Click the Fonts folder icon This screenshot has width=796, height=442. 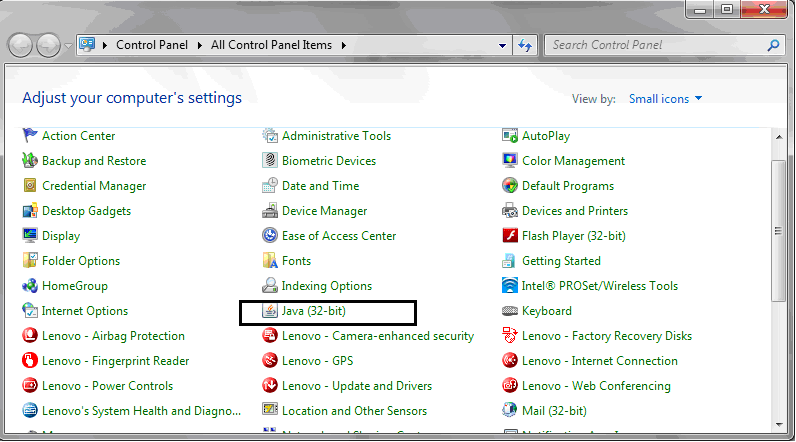[x=270, y=260]
